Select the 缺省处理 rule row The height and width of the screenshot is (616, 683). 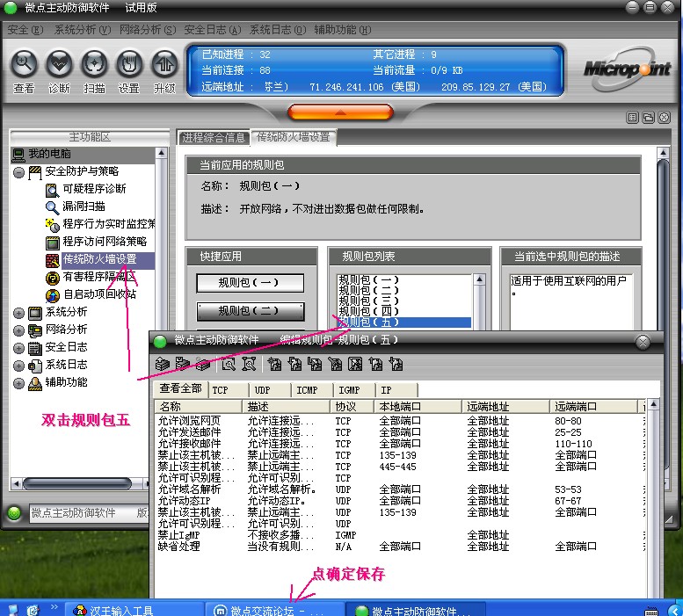pos(400,547)
